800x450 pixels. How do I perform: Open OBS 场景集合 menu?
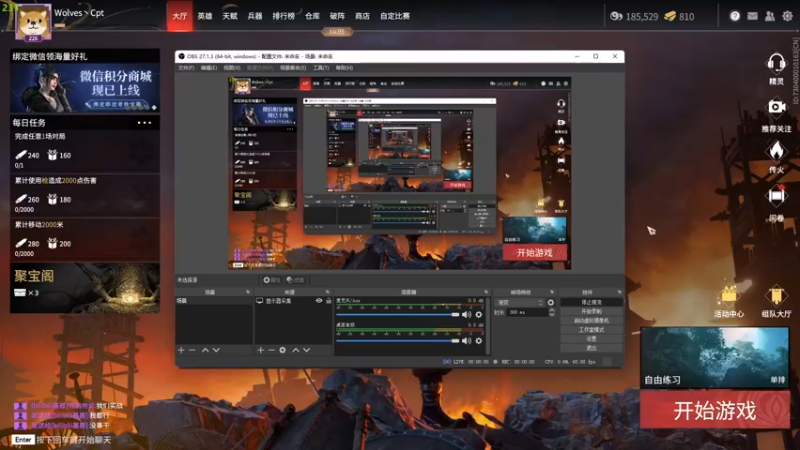point(293,68)
